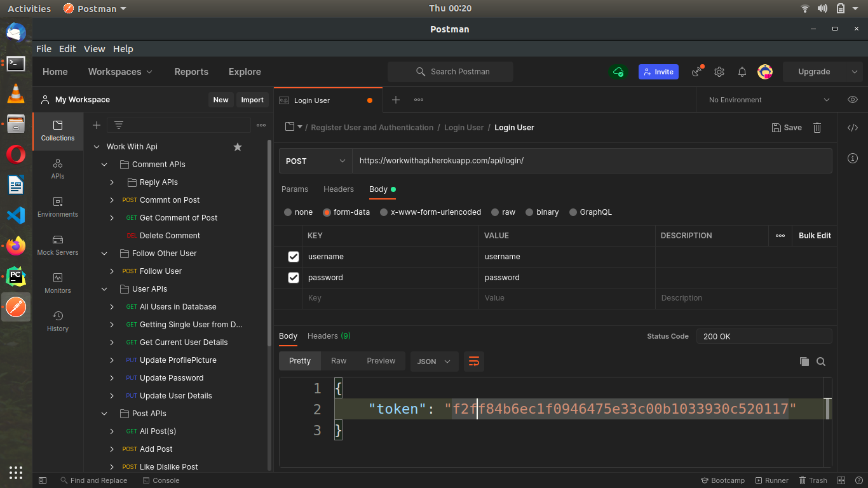Open the No Environment dropdown

click(x=769, y=100)
